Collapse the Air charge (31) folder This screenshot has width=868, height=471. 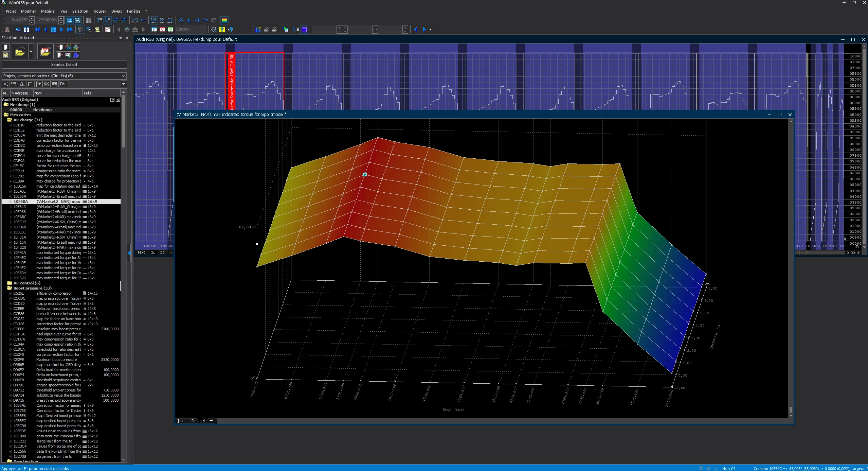(10, 120)
